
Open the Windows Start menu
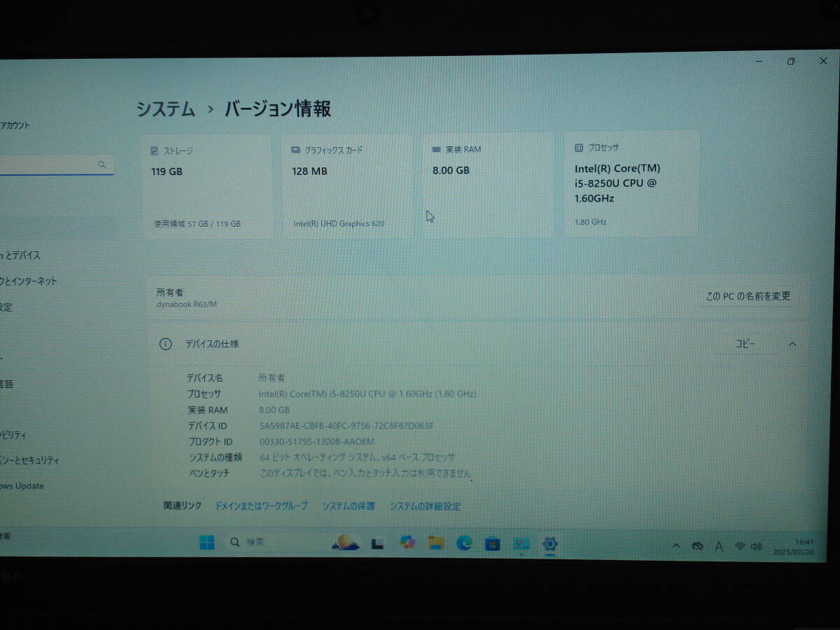coord(207,542)
